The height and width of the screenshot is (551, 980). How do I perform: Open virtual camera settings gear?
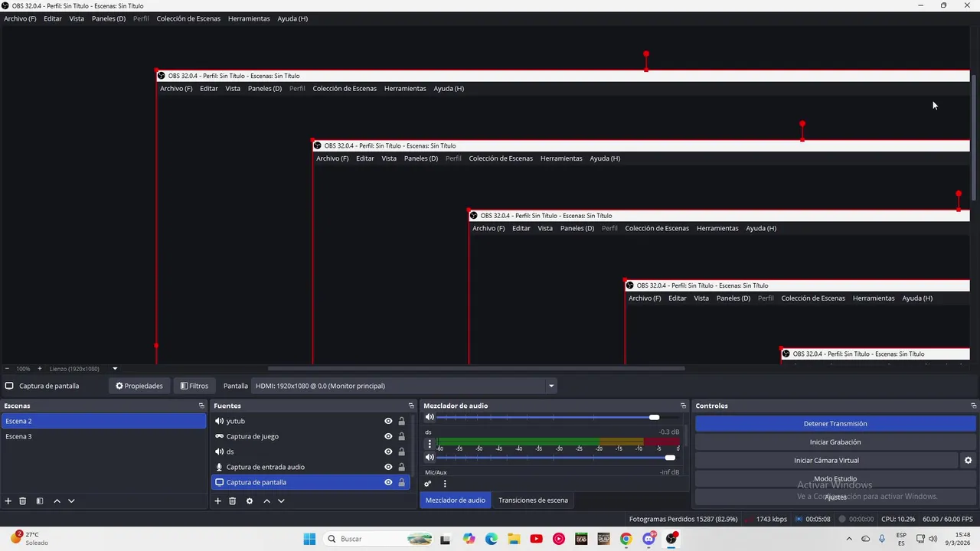click(x=968, y=460)
